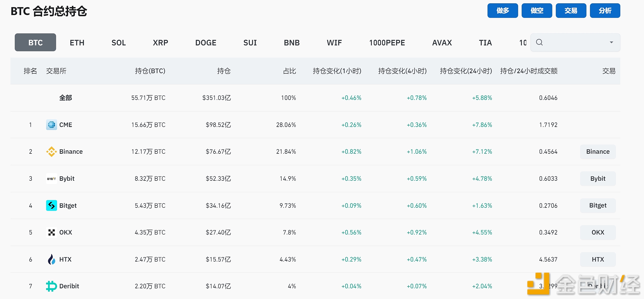Click CME's 28.06% share value

pos(286,125)
